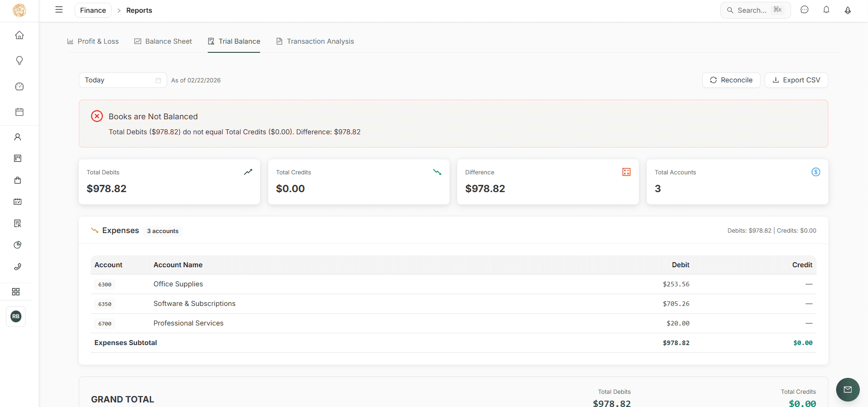Switch to the Balance Sheet tab

tap(163, 41)
